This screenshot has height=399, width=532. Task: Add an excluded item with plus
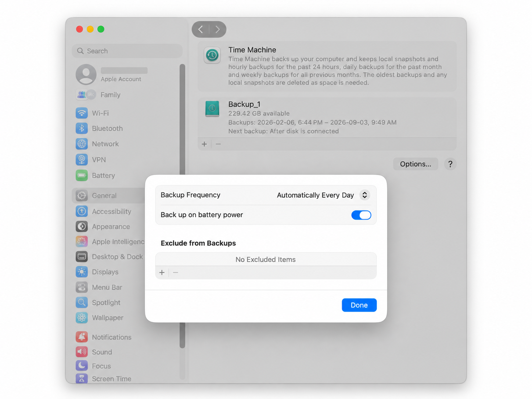[162, 272]
